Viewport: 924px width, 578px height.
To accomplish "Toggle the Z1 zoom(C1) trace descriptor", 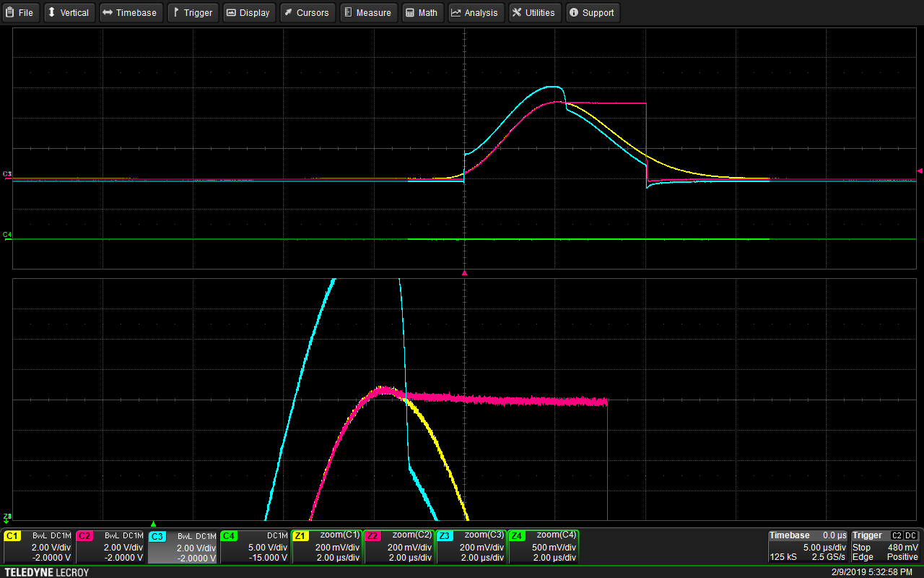I will click(x=327, y=547).
